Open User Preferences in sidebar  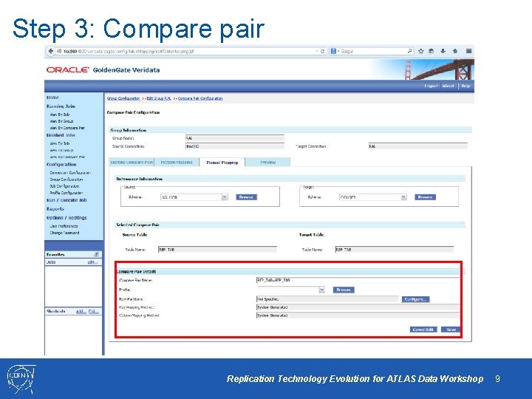64,226
